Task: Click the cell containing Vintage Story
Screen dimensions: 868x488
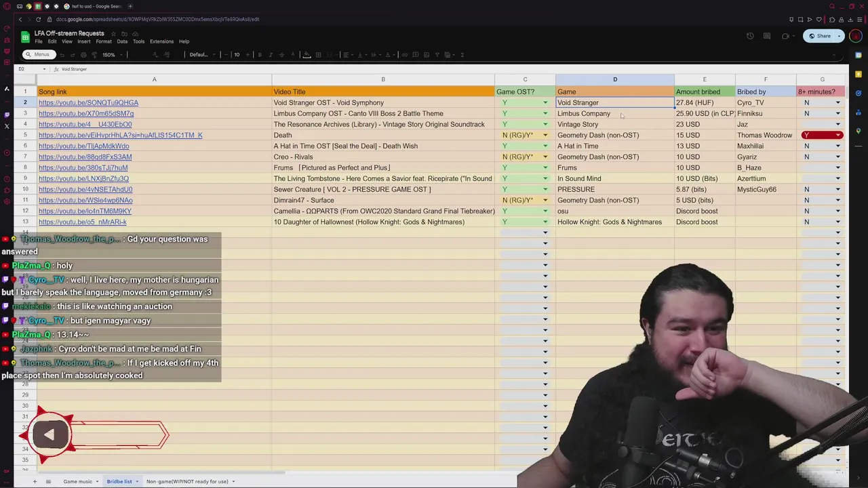Action: [x=615, y=125]
